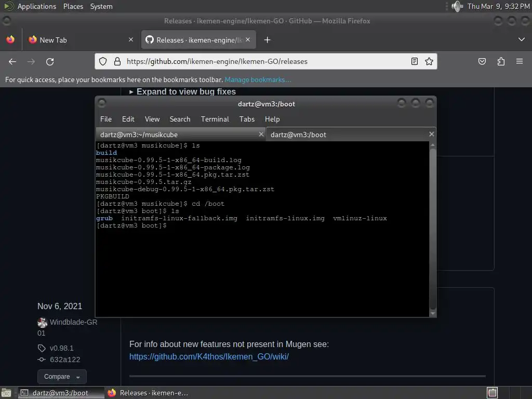Open v0.98.1 tag link
The image size is (532, 399).
click(x=61, y=348)
